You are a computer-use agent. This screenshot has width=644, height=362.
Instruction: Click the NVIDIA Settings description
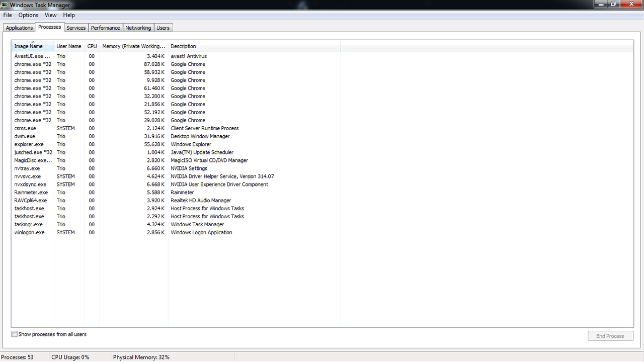click(189, 168)
